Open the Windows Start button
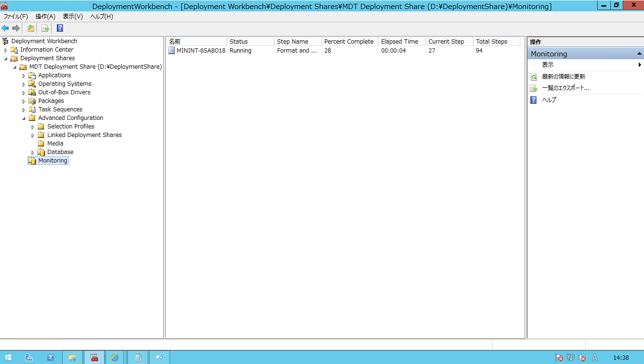The height and width of the screenshot is (364, 644). coord(8,357)
